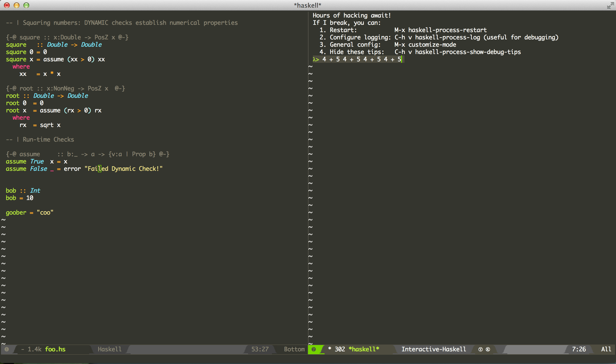
Task: Click the Bottom scroll position indicator
Action: click(x=294, y=349)
